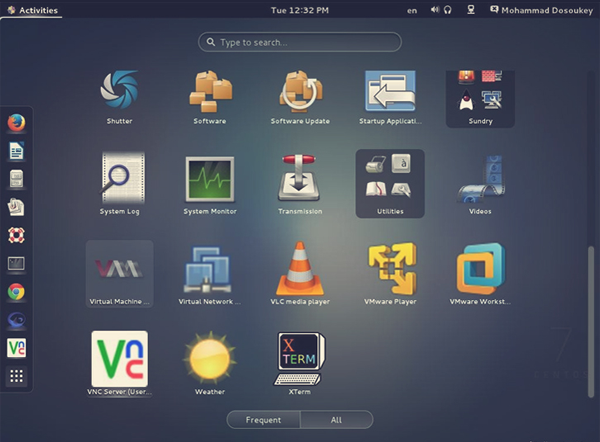Open the 'en' keyboard layout menu
The width and height of the screenshot is (600, 442).
coord(413,10)
